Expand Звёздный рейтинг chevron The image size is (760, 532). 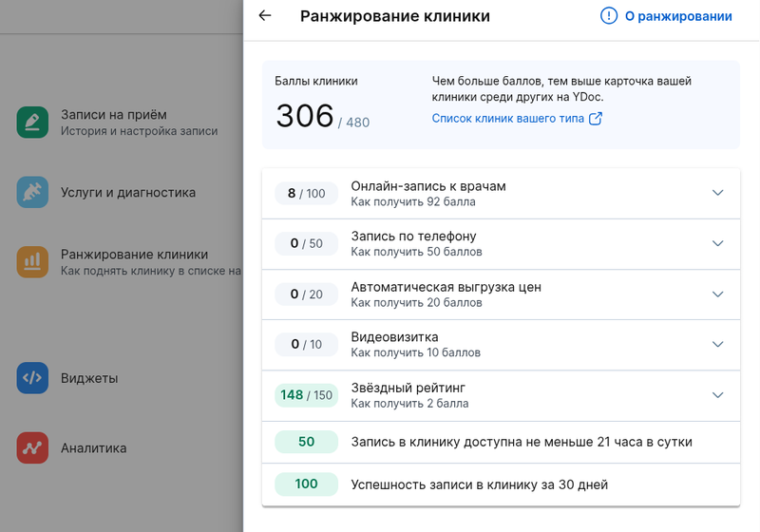tap(718, 395)
